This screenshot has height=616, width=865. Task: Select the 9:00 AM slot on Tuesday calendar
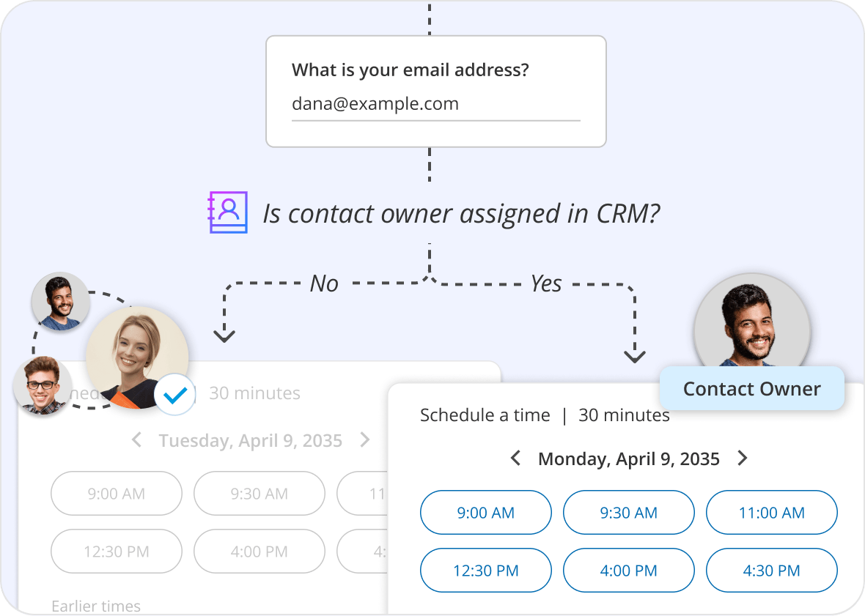coord(117,493)
